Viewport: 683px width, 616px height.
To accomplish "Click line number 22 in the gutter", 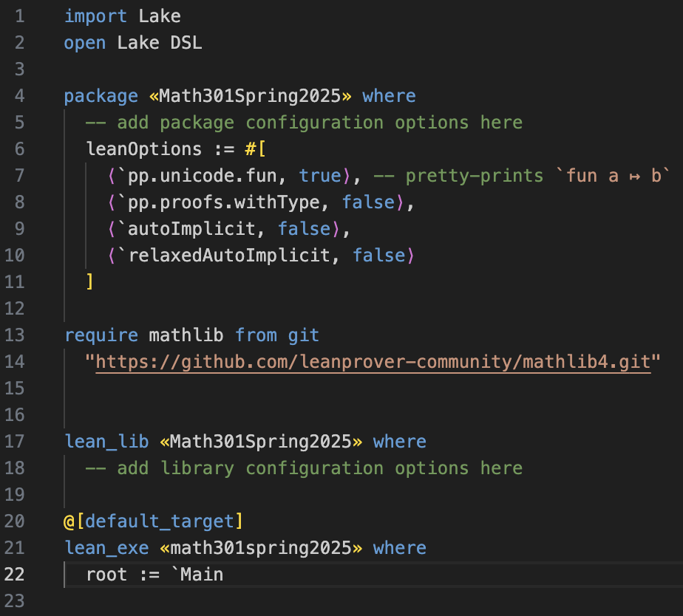I will (x=14, y=574).
